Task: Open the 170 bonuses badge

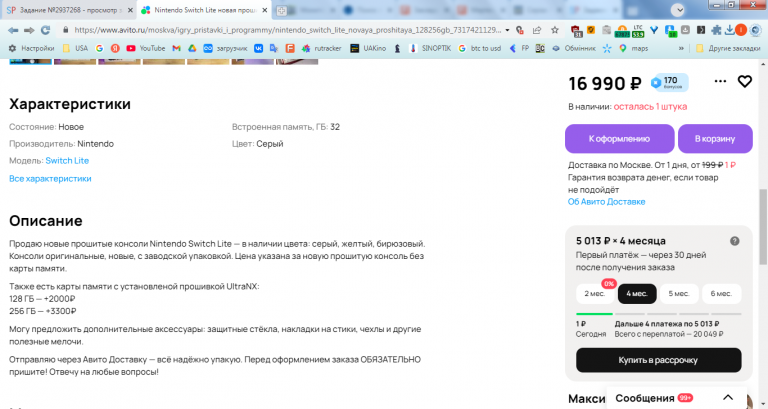Action: 670,82
